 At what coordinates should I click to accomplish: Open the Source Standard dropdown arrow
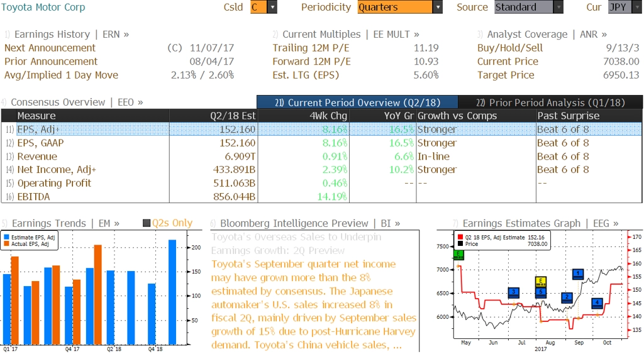coord(558,7)
